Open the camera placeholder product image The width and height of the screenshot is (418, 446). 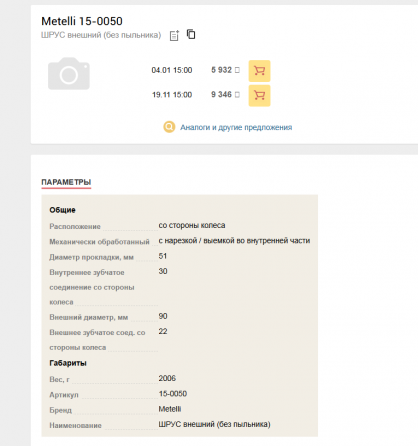pyautogui.click(x=69, y=74)
